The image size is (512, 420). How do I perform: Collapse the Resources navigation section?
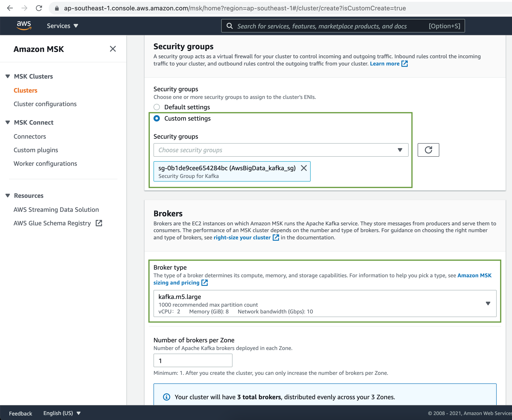coord(8,196)
